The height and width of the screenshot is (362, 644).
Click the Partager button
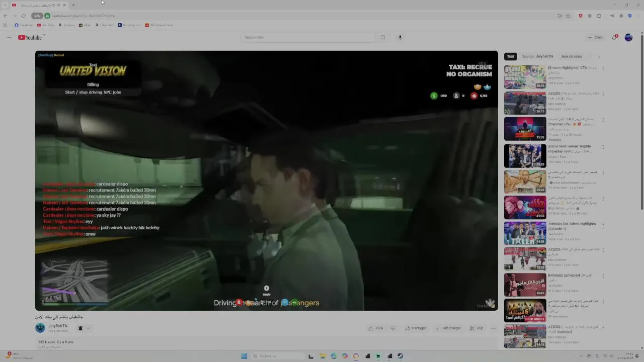tap(416, 328)
